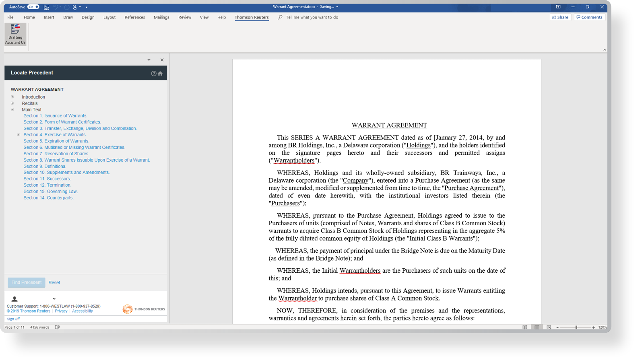Open the References ribbon tab
This screenshot has width=644, height=362.
click(x=134, y=17)
